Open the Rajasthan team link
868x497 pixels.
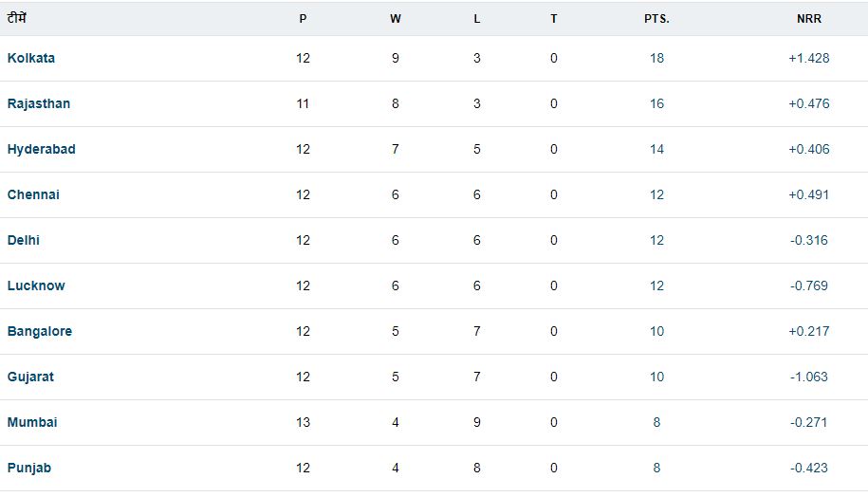39,103
